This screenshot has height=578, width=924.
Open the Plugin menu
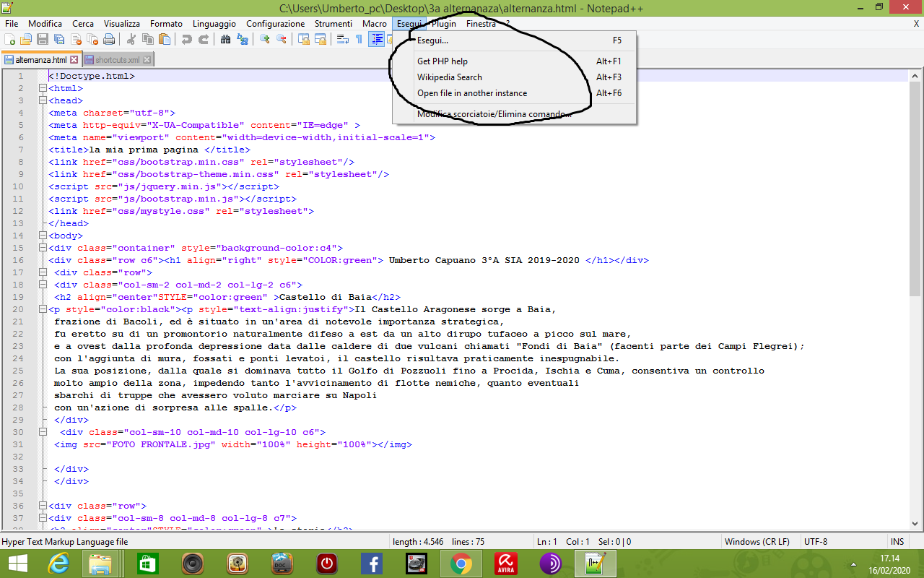(444, 24)
